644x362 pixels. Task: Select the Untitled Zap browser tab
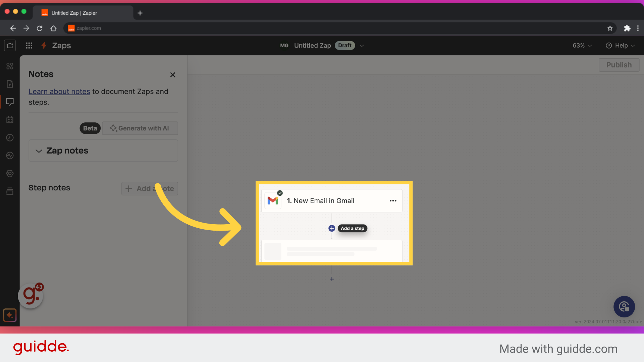pyautogui.click(x=83, y=13)
